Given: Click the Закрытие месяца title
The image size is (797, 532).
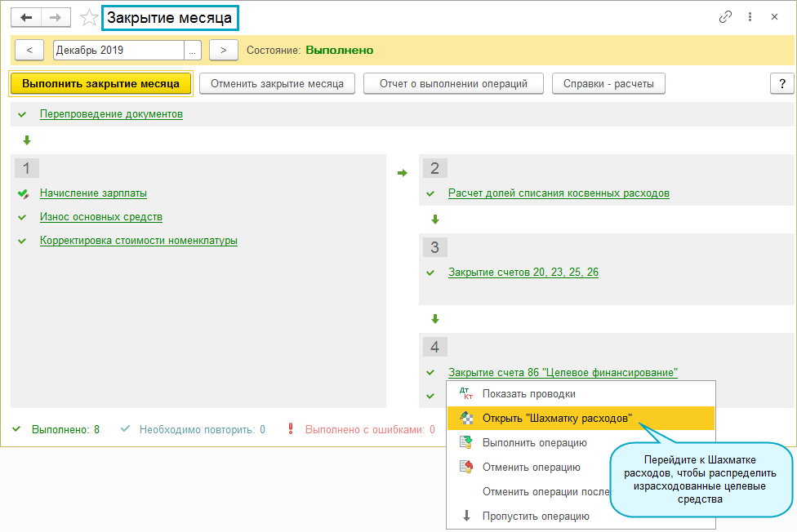Looking at the screenshot, I should tap(169, 18).
